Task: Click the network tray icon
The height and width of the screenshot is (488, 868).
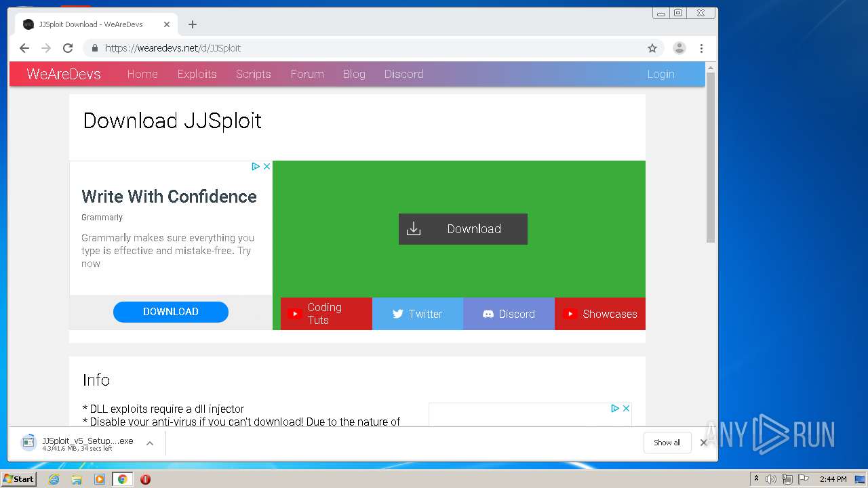Action: tap(787, 479)
